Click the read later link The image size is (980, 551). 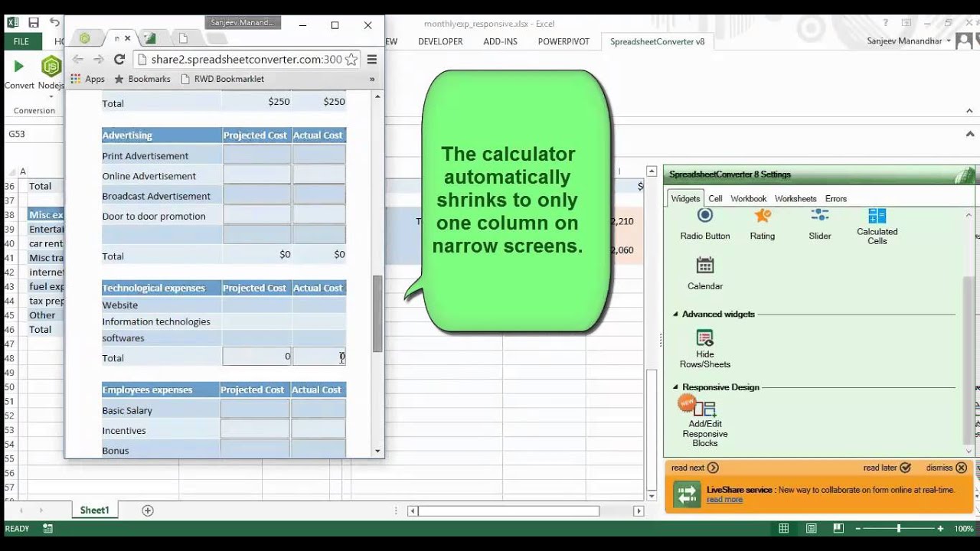pyautogui.click(x=887, y=468)
